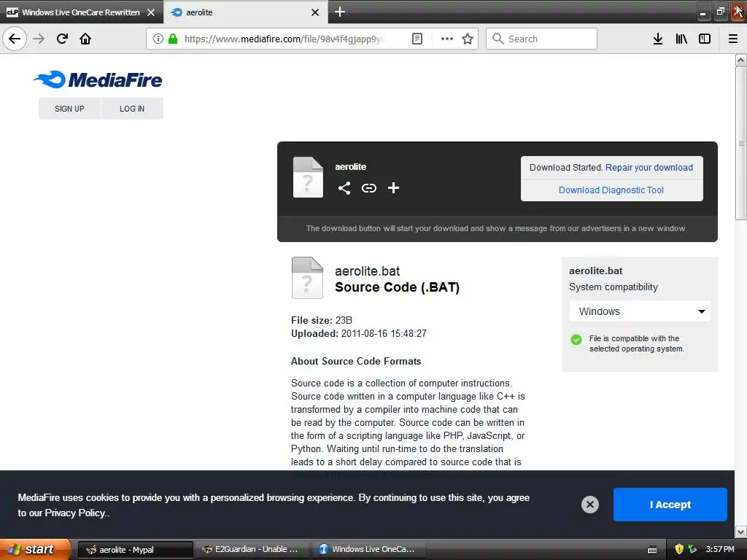Click the browser Search field
747x560 pixels.
tap(542, 39)
